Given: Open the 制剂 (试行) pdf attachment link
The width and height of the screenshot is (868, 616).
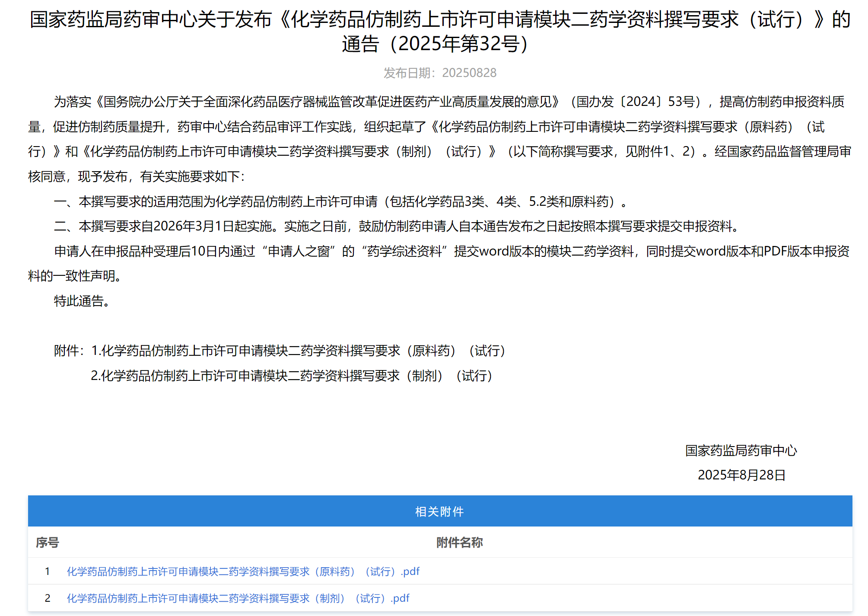Looking at the screenshot, I should pos(238,598).
